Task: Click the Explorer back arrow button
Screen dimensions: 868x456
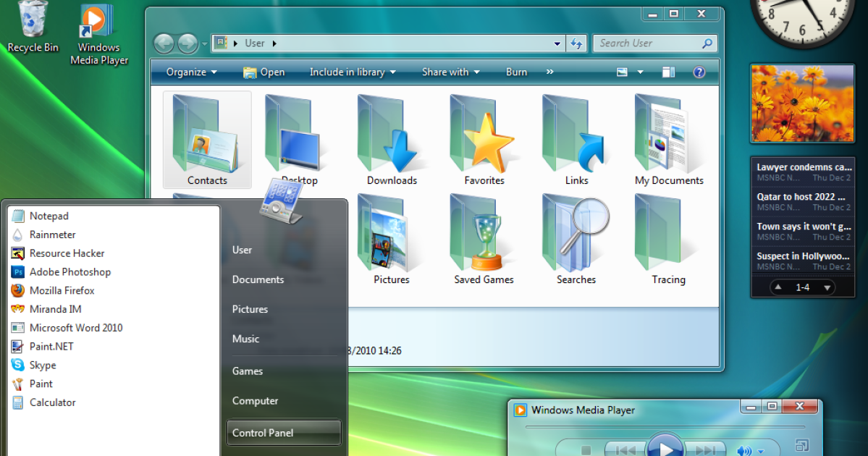Action: (x=164, y=43)
